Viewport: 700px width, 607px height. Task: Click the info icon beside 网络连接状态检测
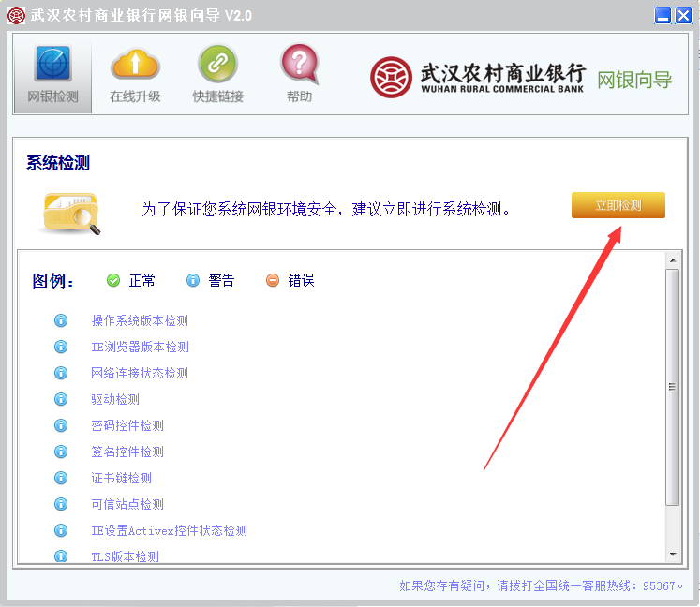tap(61, 373)
